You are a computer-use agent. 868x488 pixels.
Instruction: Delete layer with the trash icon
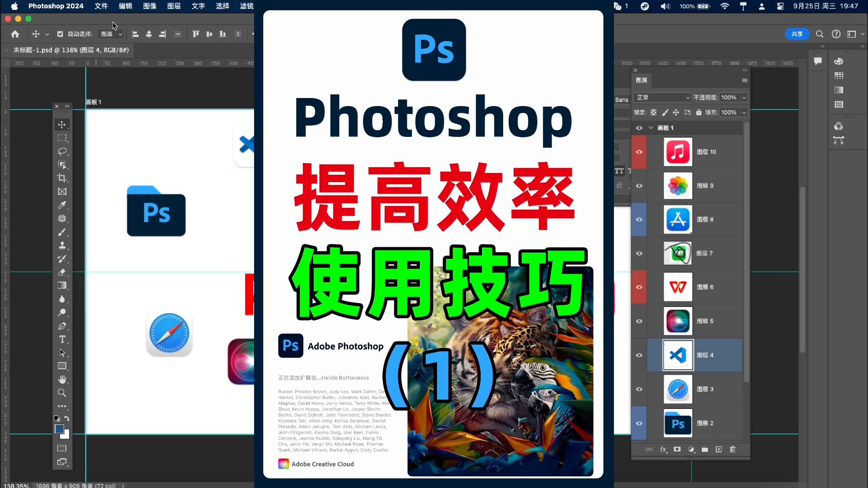733,450
